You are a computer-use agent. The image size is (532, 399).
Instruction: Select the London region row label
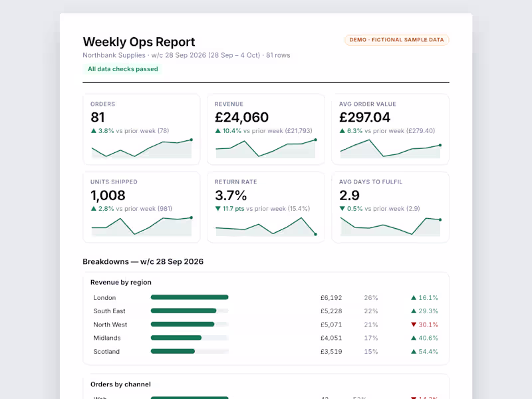click(x=104, y=297)
